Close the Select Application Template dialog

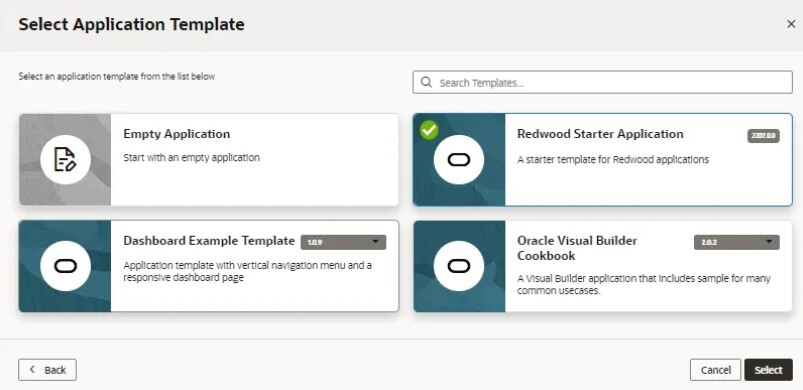click(x=791, y=24)
